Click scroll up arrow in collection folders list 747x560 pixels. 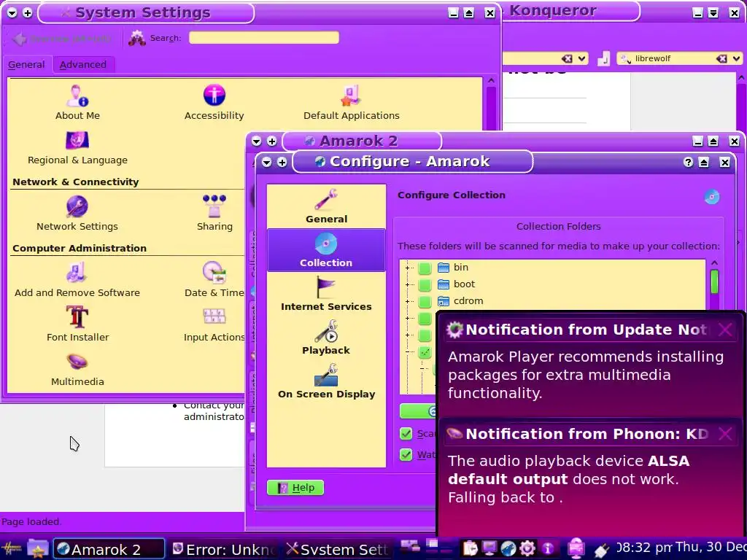tap(714, 262)
